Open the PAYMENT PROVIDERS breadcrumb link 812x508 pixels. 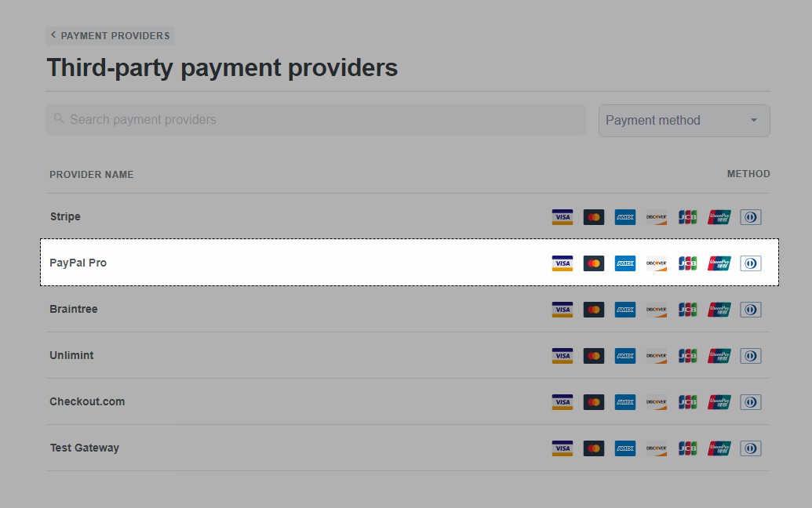[x=115, y=35]
